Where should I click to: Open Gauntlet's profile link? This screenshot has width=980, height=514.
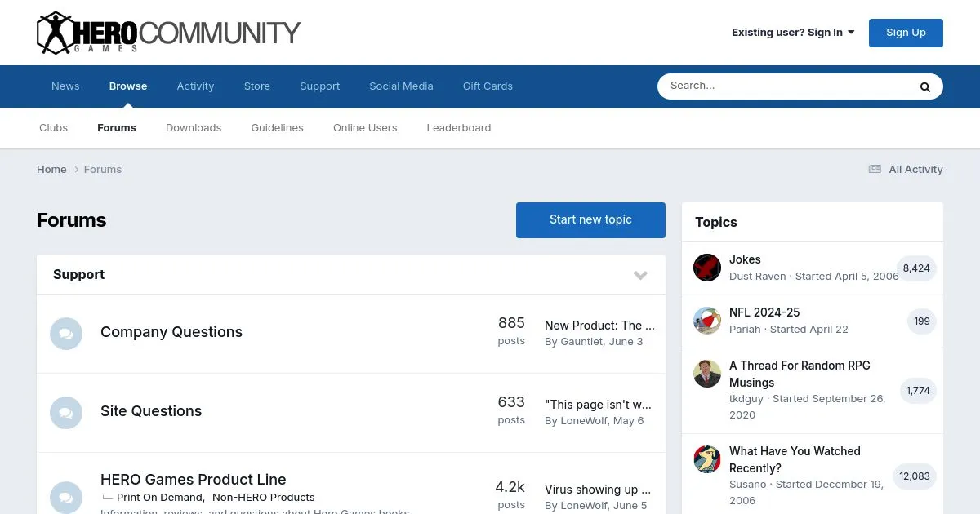click(581, 341)
